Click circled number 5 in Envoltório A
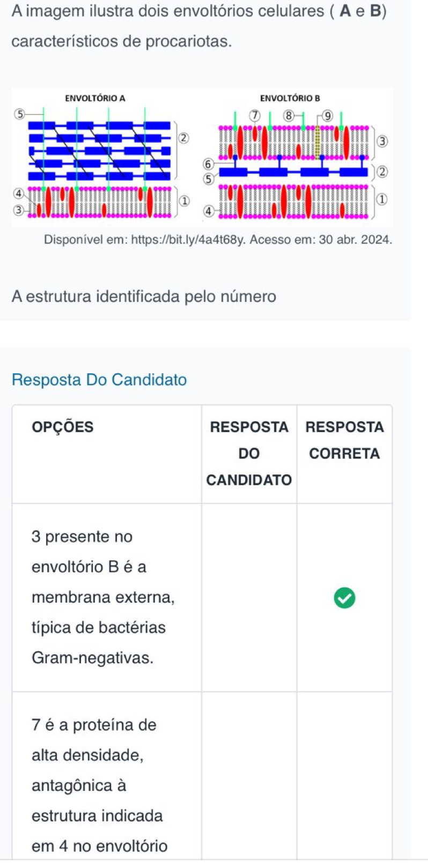 point(20,114)
